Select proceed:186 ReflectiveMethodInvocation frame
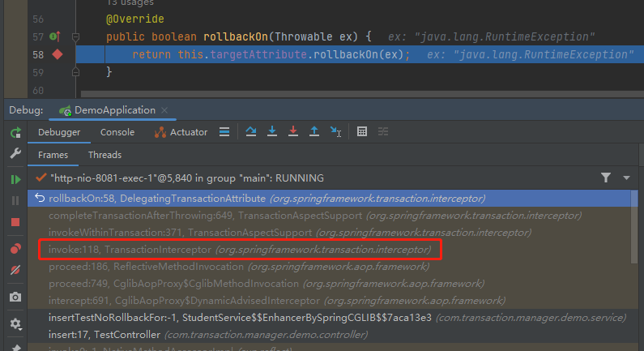This screenshot has width=644, height=351. point(330,267)
